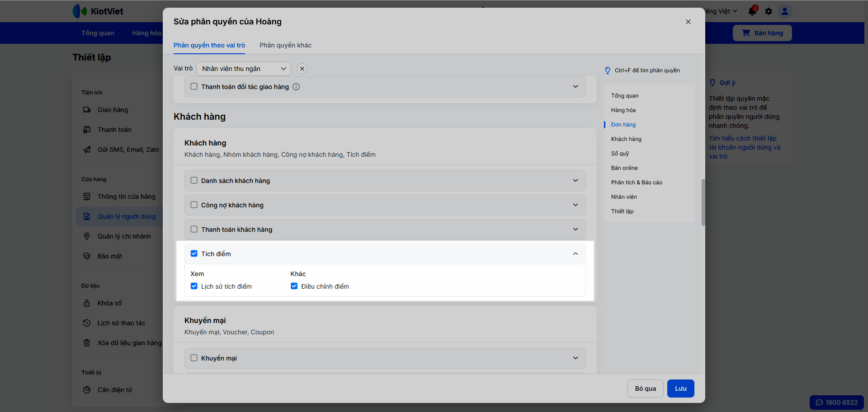Switch to the Phân quyền khác tab
This screenshot has width=868, height=412.
285,45
